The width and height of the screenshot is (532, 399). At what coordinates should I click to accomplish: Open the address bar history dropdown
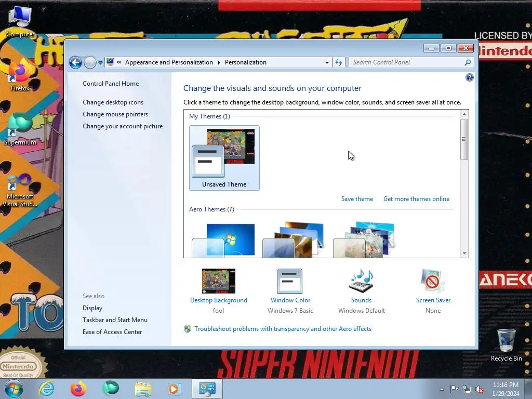click(327, 62)
